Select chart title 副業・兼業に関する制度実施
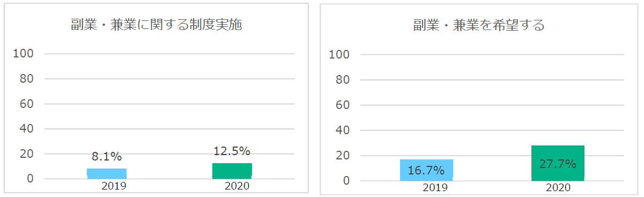The height and width of the screenshot is (197, 644). tap(157, 25)
